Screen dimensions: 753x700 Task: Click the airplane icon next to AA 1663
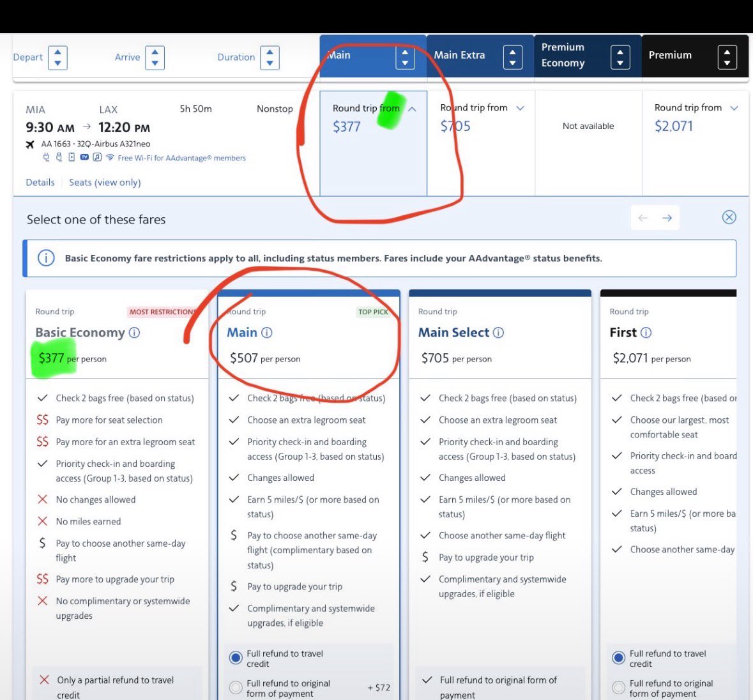click(x=30, y=144)
